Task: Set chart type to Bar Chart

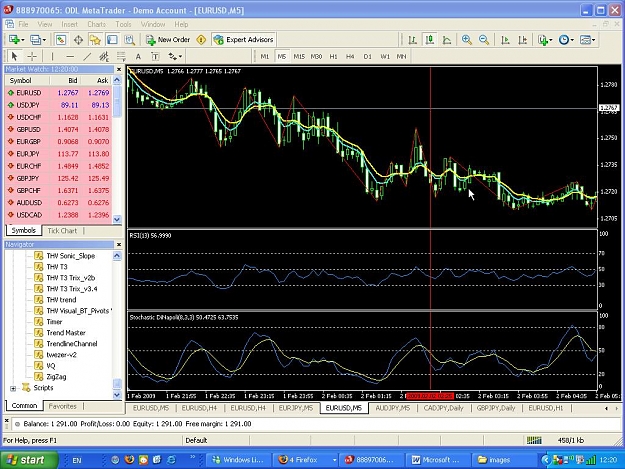Action: pyautogui.click(x=413, y=39)
